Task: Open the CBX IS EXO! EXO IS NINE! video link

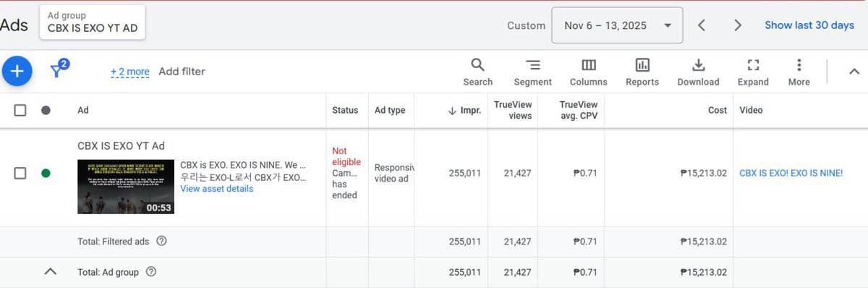Action: click(791, 173)
